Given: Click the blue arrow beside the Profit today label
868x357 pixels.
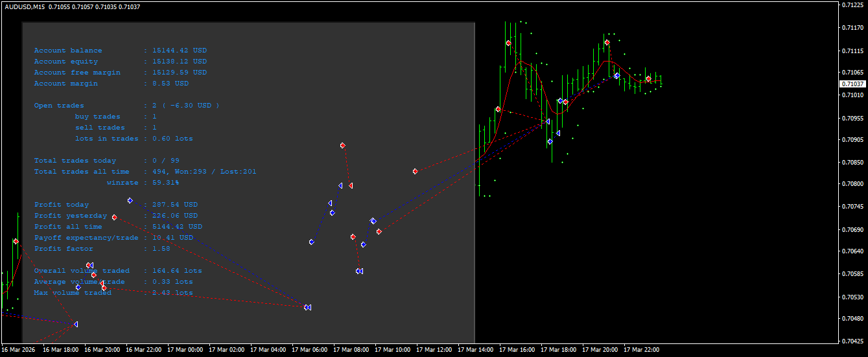Looking at the screenshot, I should 130,201.
